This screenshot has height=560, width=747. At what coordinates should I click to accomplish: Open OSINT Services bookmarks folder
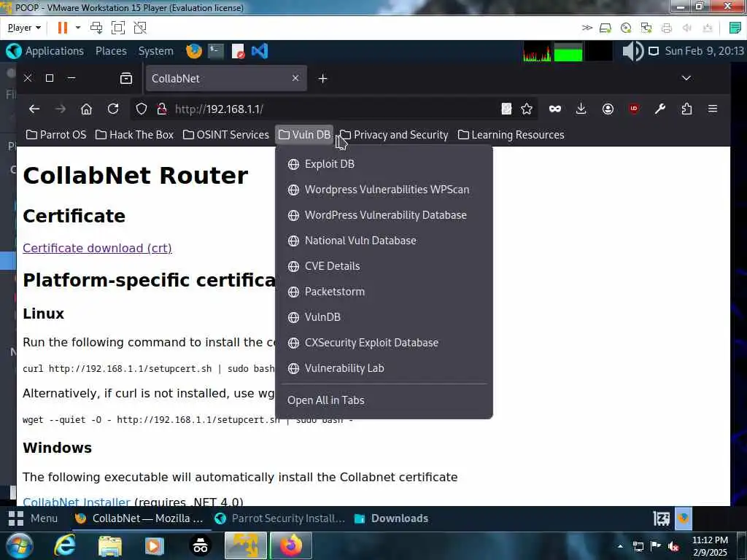tap(226, 135)
